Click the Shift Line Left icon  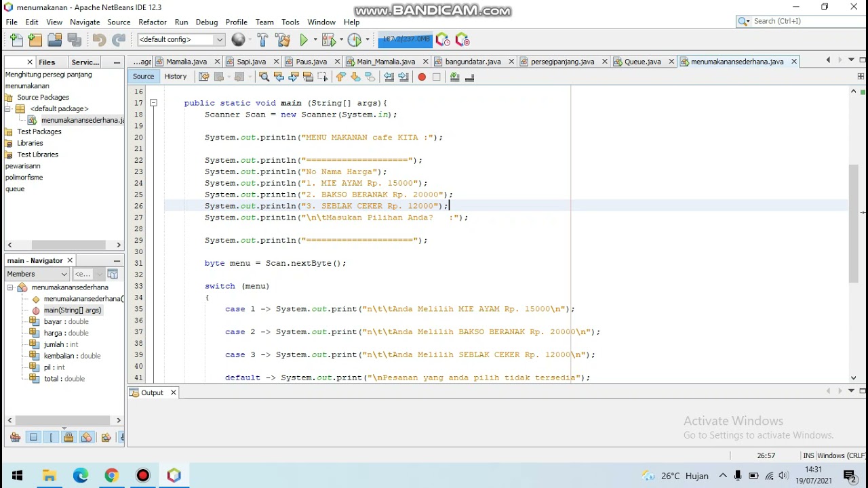tap(389, 77)
